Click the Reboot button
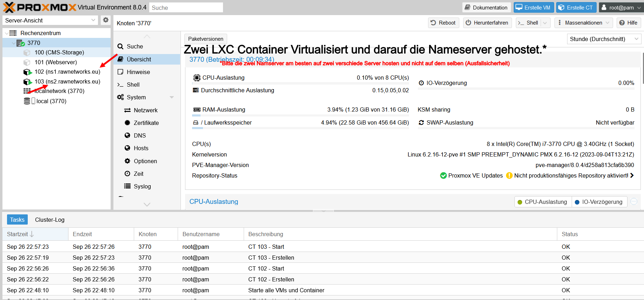The width and height of the screenshot is (644, 300). [443, 23]
